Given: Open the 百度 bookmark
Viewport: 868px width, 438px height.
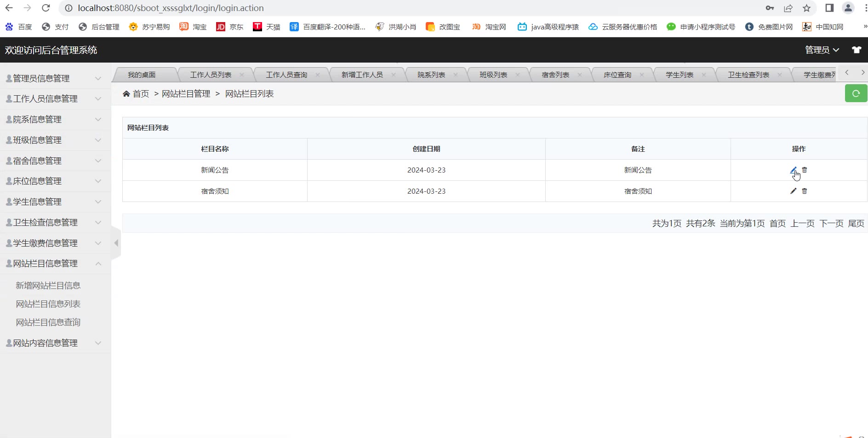Looking at the screenshot, I should click(18, 27).
